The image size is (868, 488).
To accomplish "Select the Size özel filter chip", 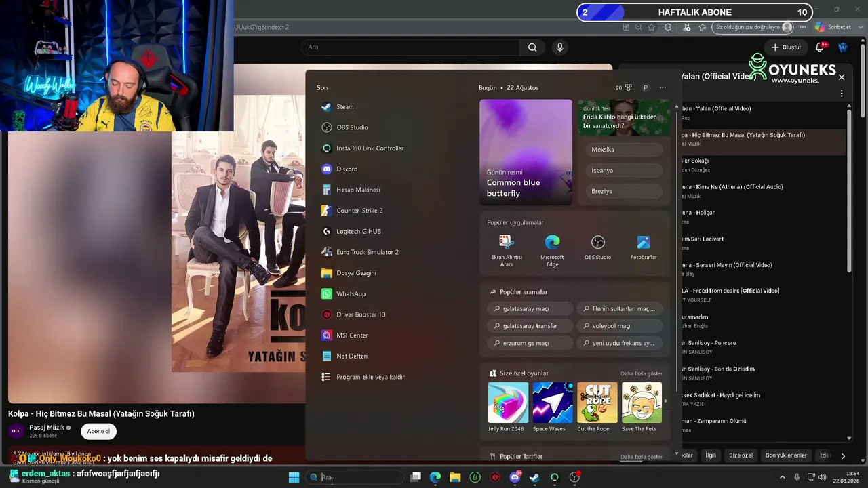I will [741, 455].
